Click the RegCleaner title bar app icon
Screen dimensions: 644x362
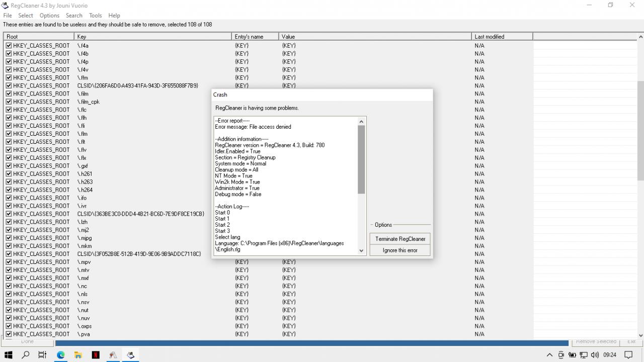coord(5,6)
